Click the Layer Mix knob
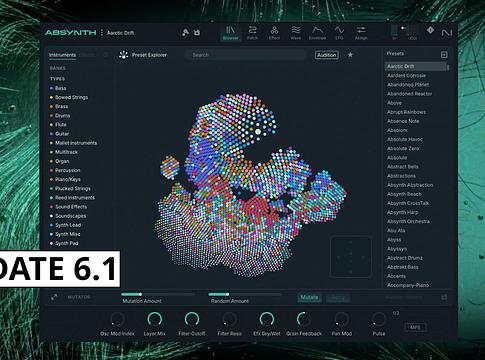485x360 pixels. pyautogui.click(x=155, y=320)
